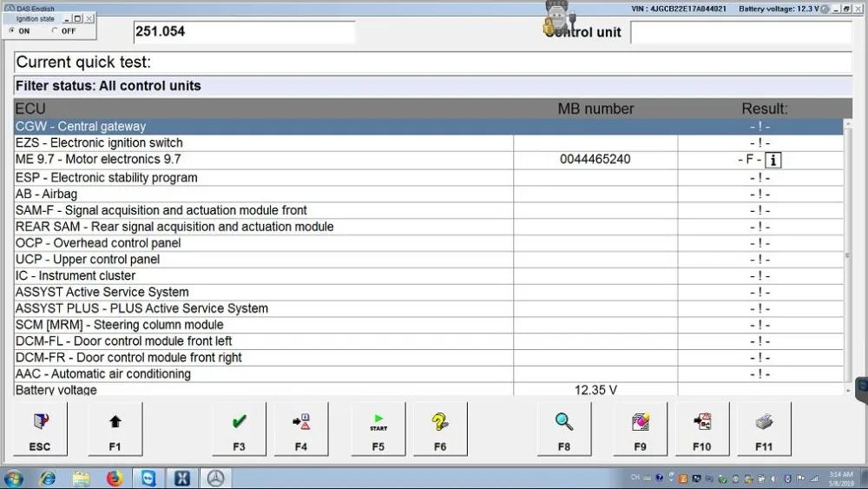Select SAM-F signal acquisition front row
Viewport: 868px width, 489px height.
[x=429, y=210]
